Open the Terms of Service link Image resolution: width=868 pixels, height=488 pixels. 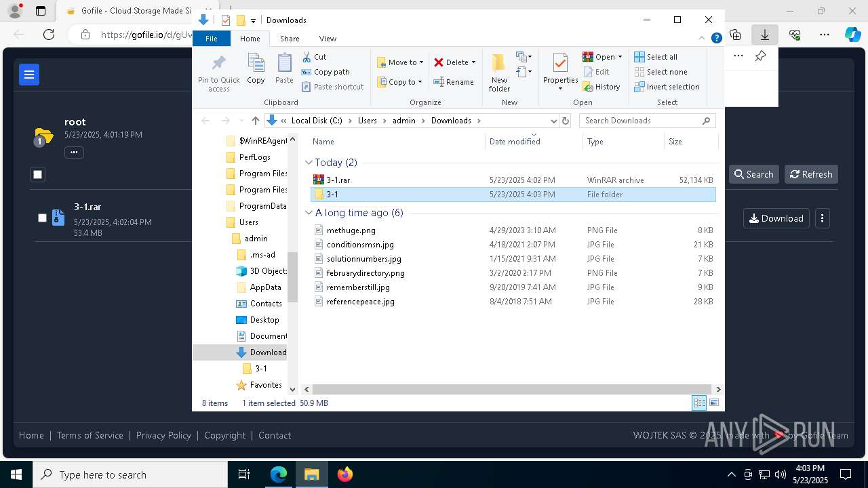[90, 435]
